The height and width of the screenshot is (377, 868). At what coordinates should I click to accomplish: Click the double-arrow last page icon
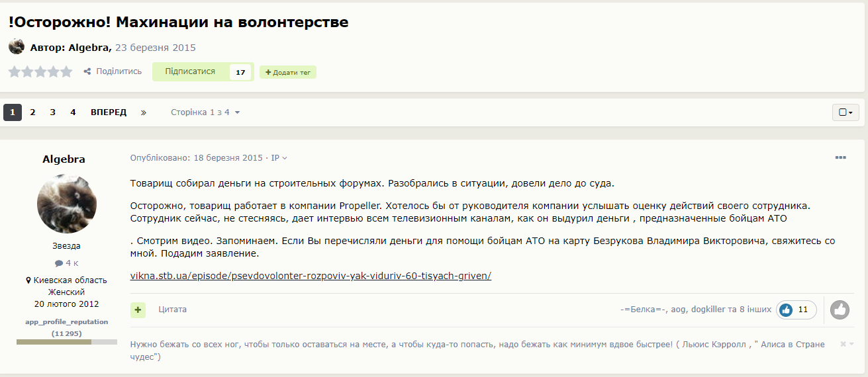pyautogui.click(x=143, y=112)
